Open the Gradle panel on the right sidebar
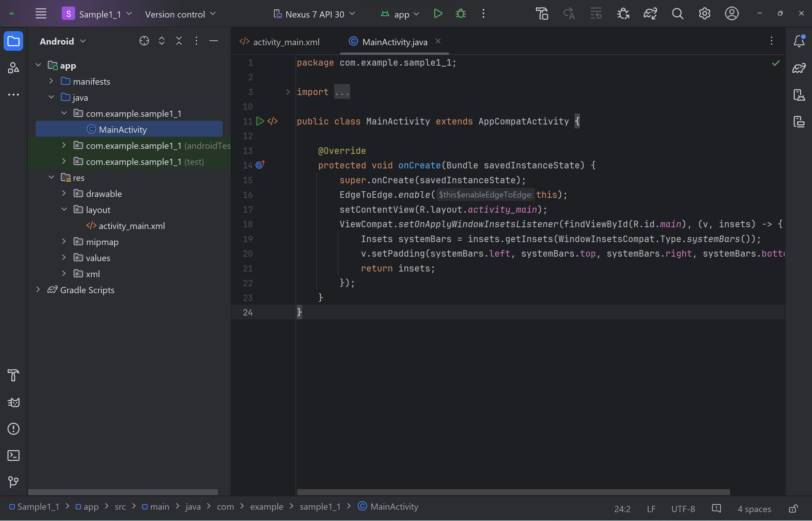The height and width of the screenshot is (521, 812). coord(799,68)
